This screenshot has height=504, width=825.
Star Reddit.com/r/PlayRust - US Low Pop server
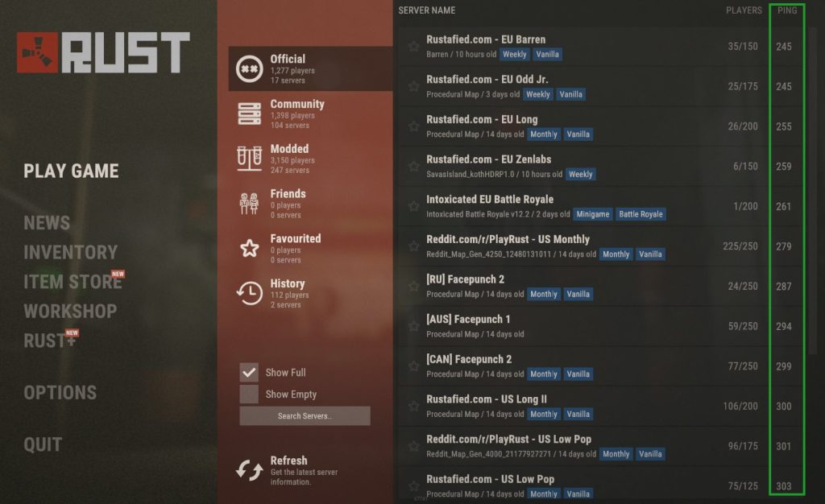pos(414,446)
